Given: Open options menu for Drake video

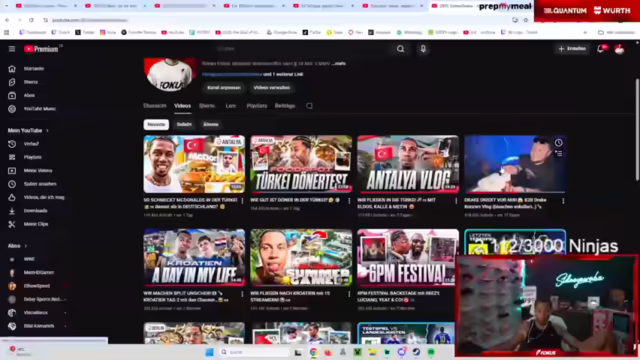Looking at the screenshot, I should tap(563, 201).
